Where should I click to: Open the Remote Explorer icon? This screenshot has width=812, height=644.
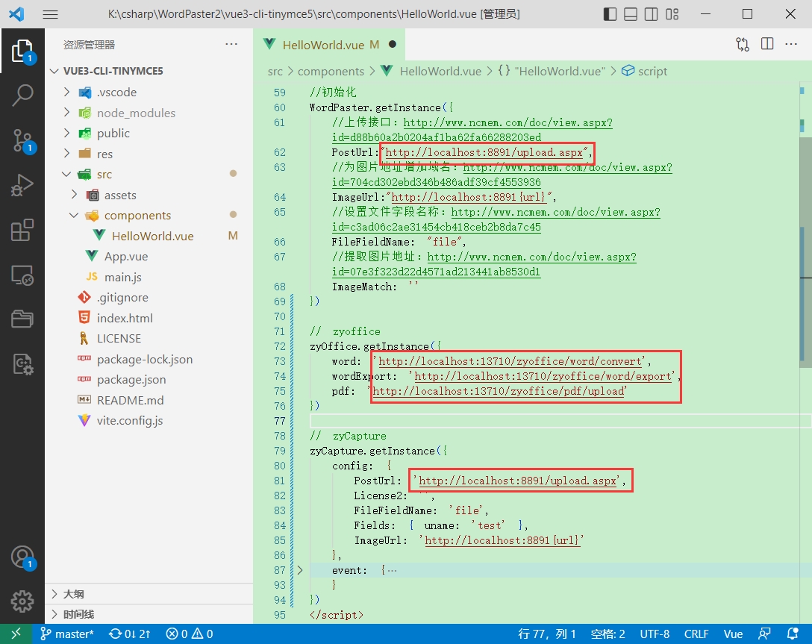[22, 275]
